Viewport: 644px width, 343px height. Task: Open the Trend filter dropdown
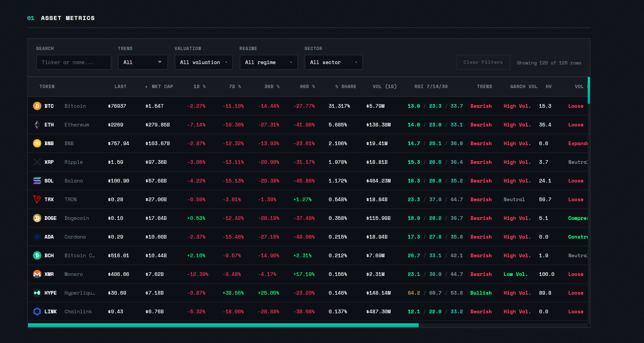click(143, 62)
